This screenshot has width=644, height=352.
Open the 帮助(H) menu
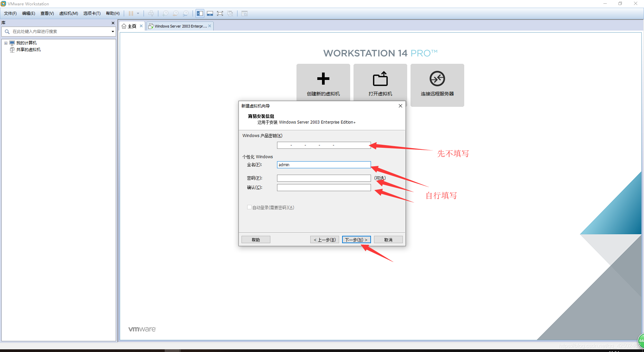click(113, 13)
